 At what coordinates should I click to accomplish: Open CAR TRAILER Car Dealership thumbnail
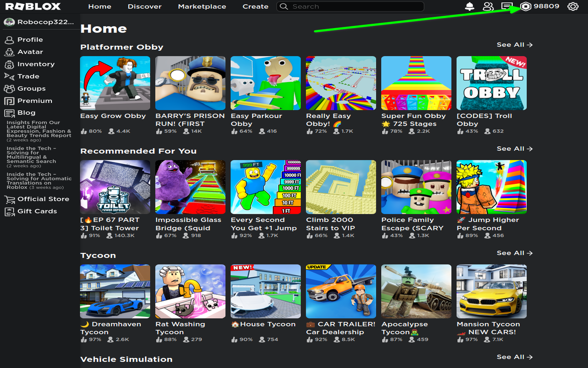341,291
